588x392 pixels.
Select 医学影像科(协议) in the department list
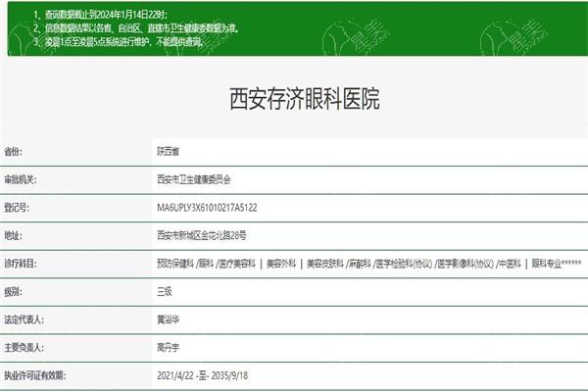click(x=465, y=264)
